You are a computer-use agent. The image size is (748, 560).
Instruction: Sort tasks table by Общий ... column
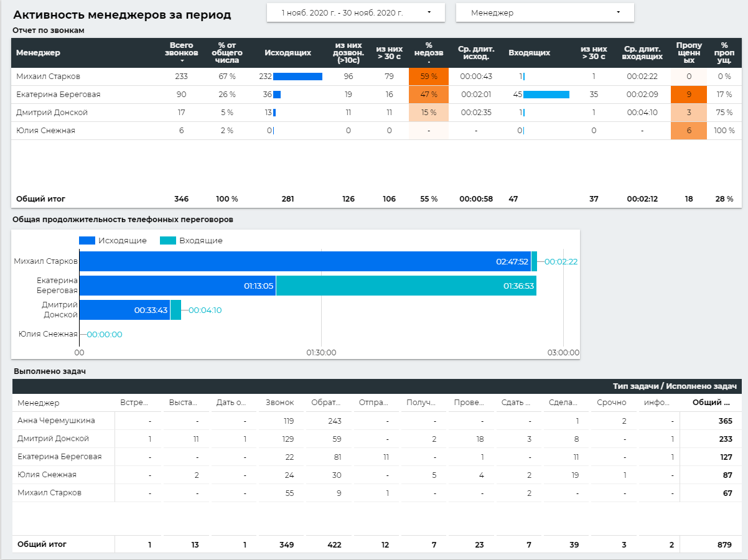(x=713, y=403)
